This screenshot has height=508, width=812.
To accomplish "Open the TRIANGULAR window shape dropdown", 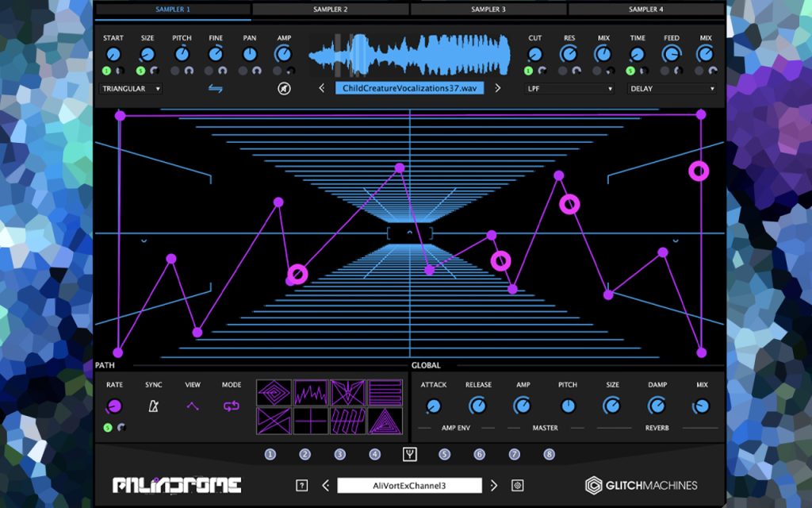I will click(x=131, y=89).
